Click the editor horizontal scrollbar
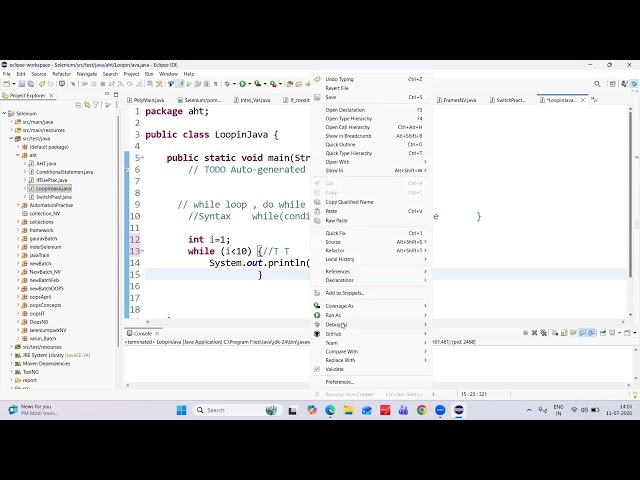The width and height of the screenshot is (640, 480). [385, 322]
